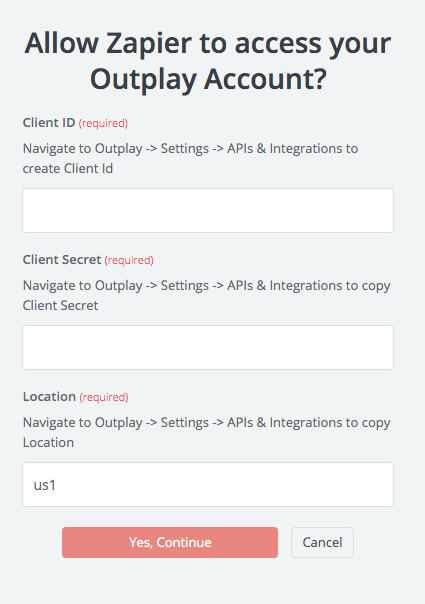Click the Location field containing us1
Viewport: 425px width, 604px height.
coord(208,484)
